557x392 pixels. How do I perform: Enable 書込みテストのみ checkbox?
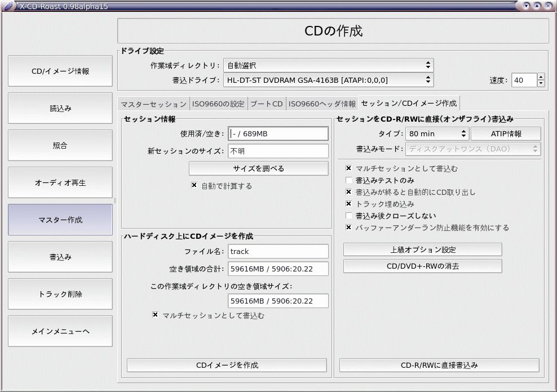[x=349, y=180]
